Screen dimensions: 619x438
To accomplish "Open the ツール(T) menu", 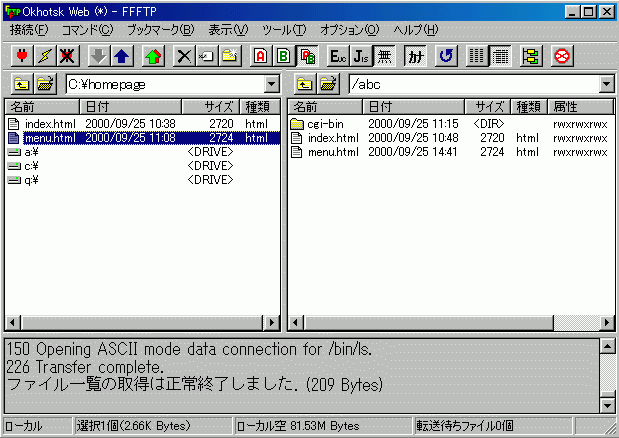I will (284, 30).
